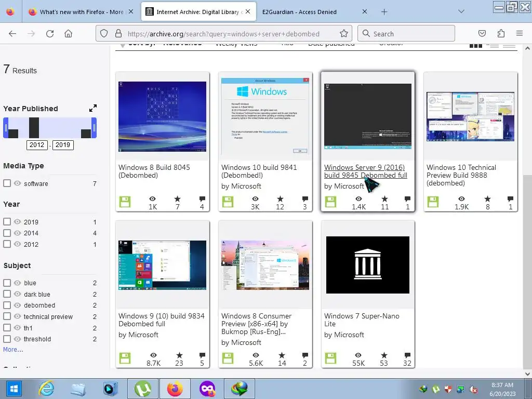Open File Explorer from the taskbar
Viewport: 532px width, 399px height.
(78, 389)
